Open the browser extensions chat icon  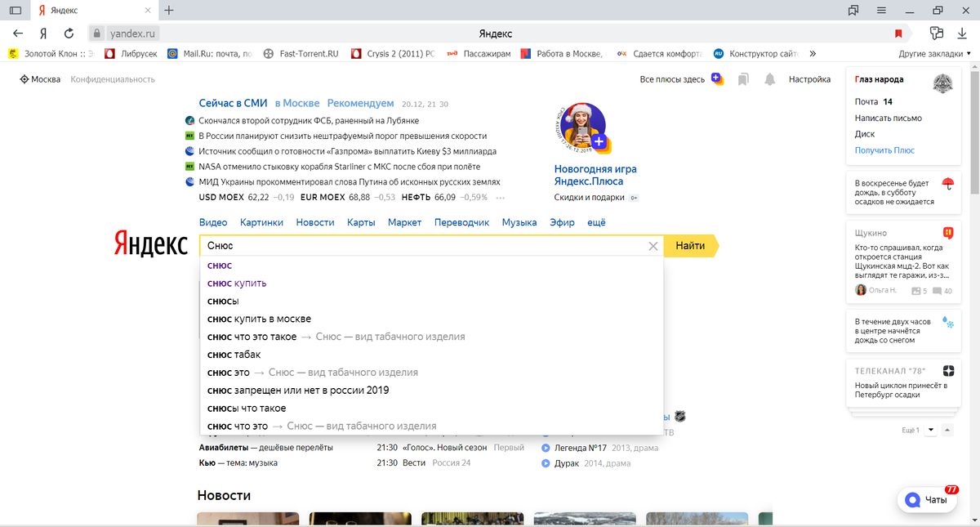[x=937, y=33]
